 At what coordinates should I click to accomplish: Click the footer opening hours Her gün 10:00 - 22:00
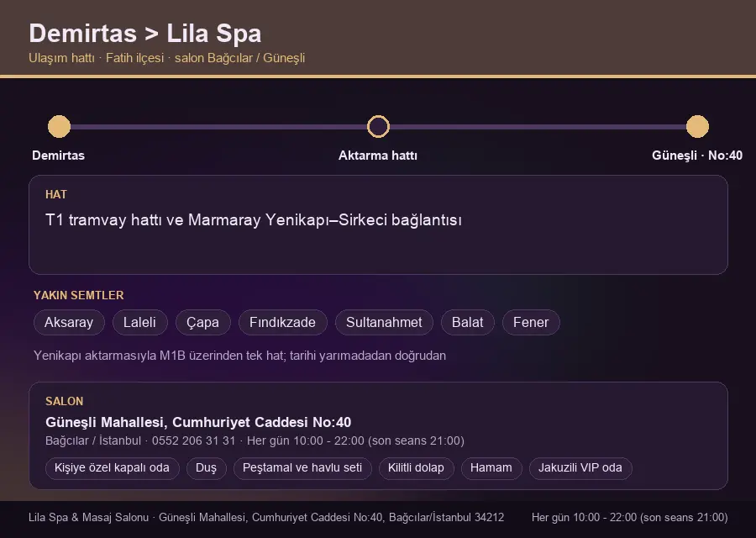630,517
